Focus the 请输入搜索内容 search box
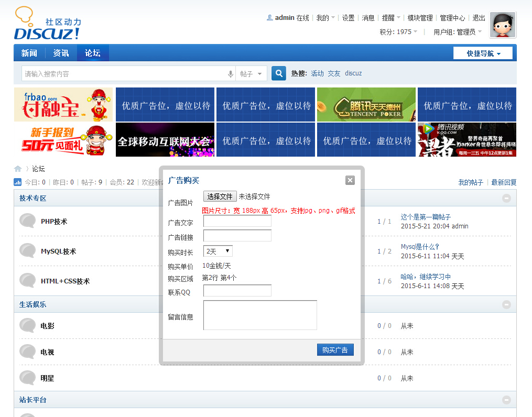 [124, 73]
